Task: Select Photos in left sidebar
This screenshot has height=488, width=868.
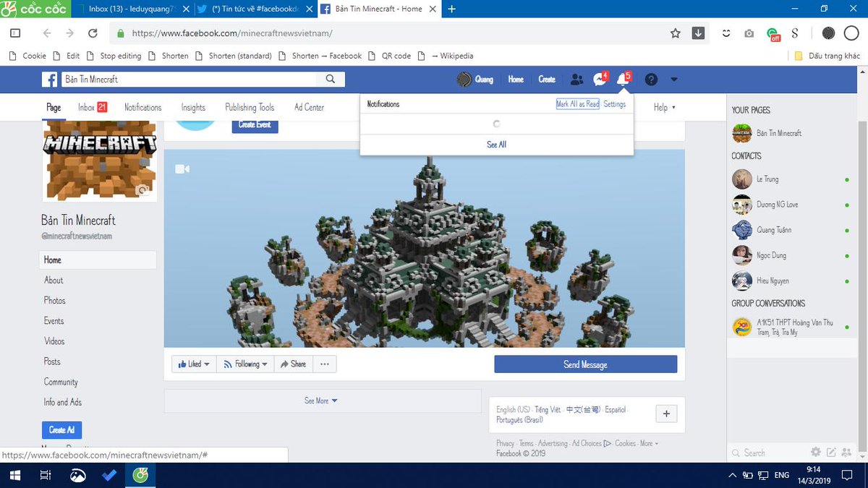Action: [54, 300]
